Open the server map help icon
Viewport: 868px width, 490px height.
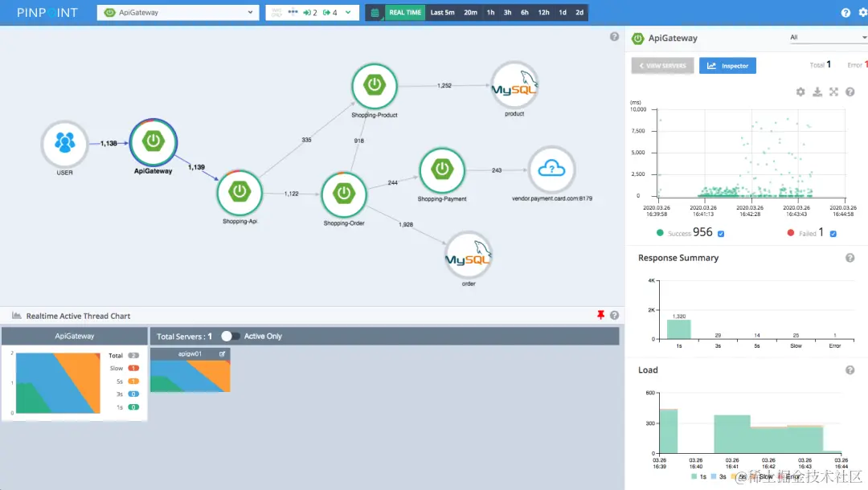coord(615,36)
